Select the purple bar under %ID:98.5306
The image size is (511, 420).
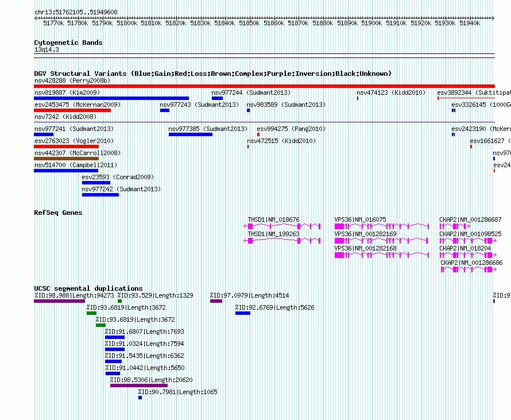click(139, 386)
